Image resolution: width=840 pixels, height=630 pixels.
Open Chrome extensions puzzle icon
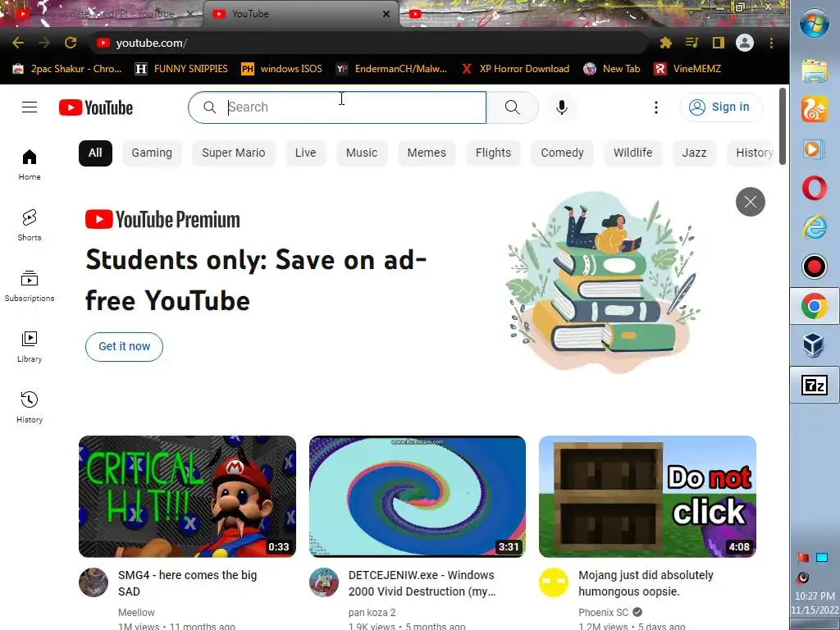tap(665, 43)
